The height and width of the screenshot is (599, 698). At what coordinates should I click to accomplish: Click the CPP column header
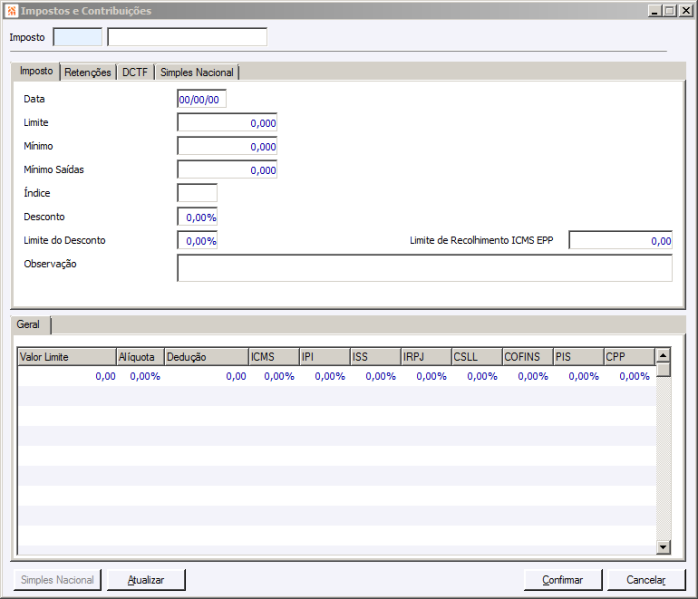[629, 357]
